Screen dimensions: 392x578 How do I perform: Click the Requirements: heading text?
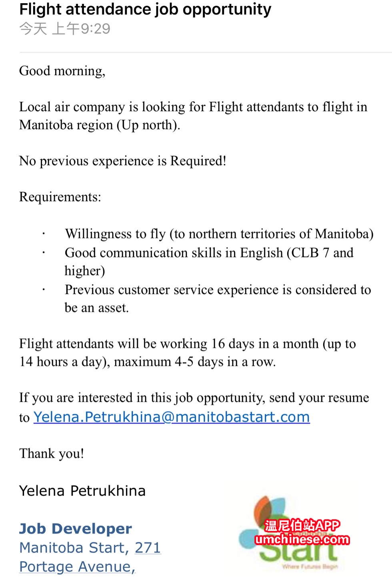[x=60, y=197]
